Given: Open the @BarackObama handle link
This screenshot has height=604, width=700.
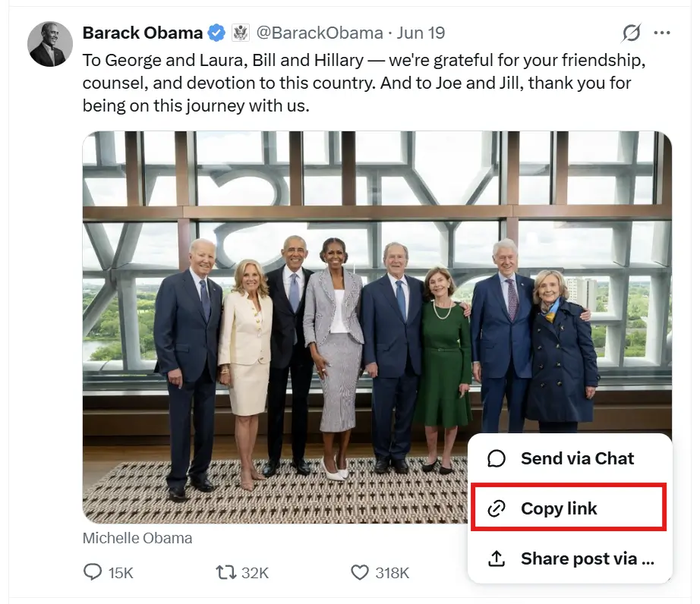Looking at the screenshot, I should tap(320, 33).
